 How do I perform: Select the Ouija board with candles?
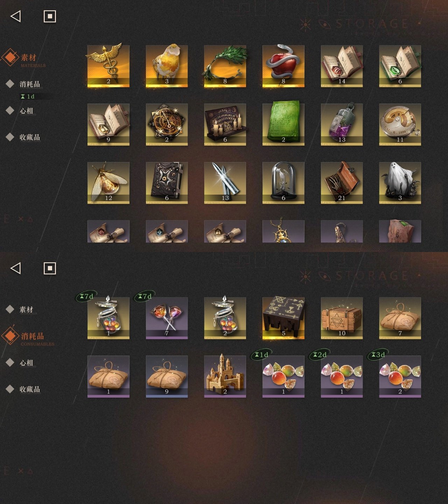[225, 124]
